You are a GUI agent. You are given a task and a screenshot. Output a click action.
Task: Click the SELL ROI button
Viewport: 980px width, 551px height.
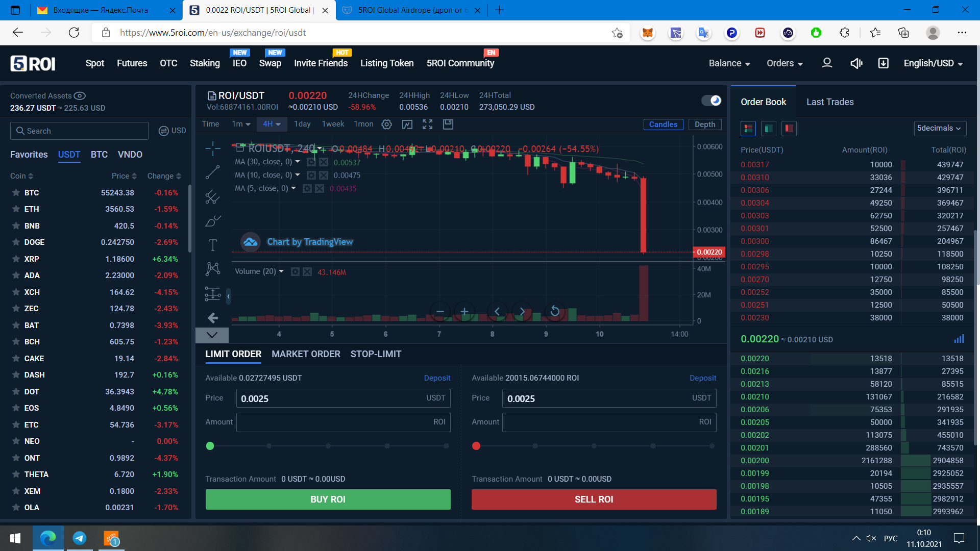pyautogui.click(x=594, y=499)
